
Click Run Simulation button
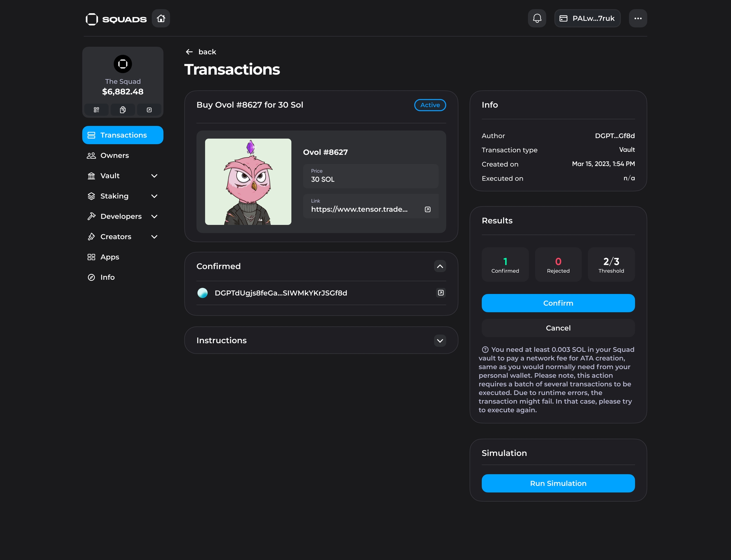[x=558, y=483]
